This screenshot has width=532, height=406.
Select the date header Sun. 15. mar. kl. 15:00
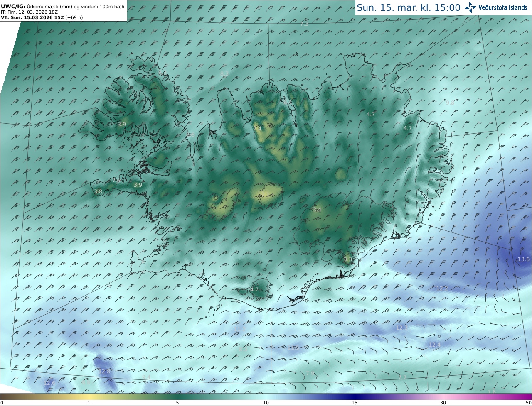(x=409, y=7)
